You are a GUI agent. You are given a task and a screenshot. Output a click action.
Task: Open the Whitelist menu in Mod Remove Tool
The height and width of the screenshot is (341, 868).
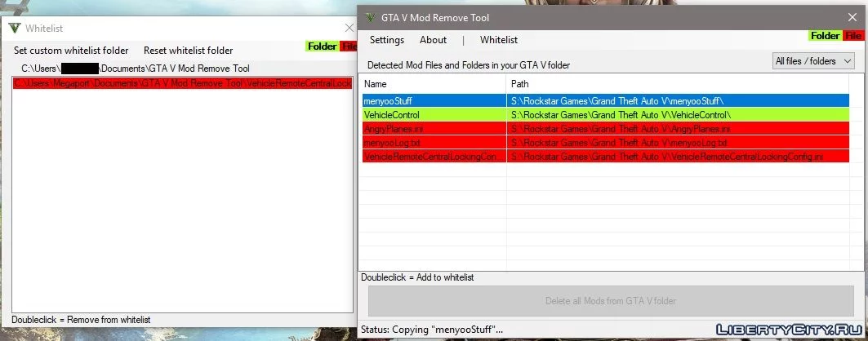(499, 40)
